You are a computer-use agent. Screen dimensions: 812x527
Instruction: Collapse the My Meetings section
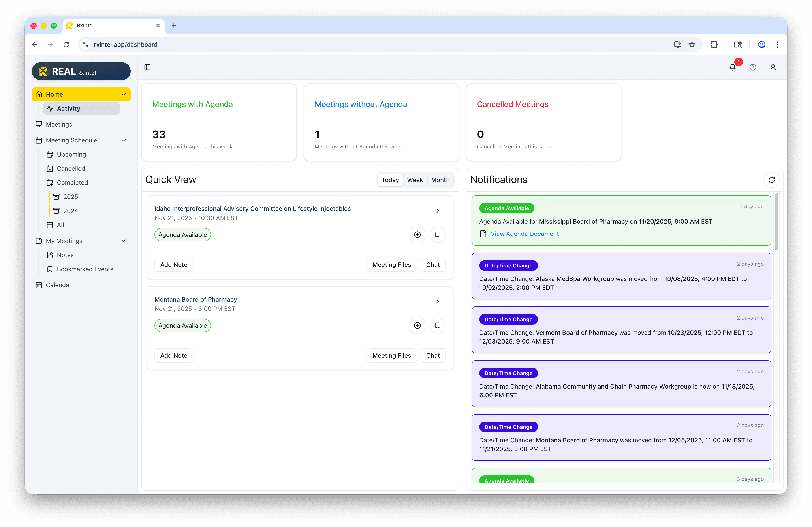pyautogui.click(x=124, y=241)
